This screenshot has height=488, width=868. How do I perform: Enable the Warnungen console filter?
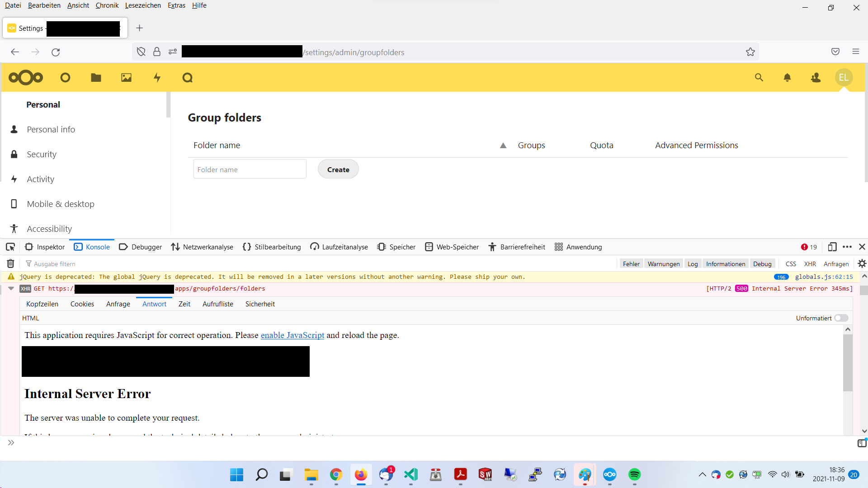[663, 263]
